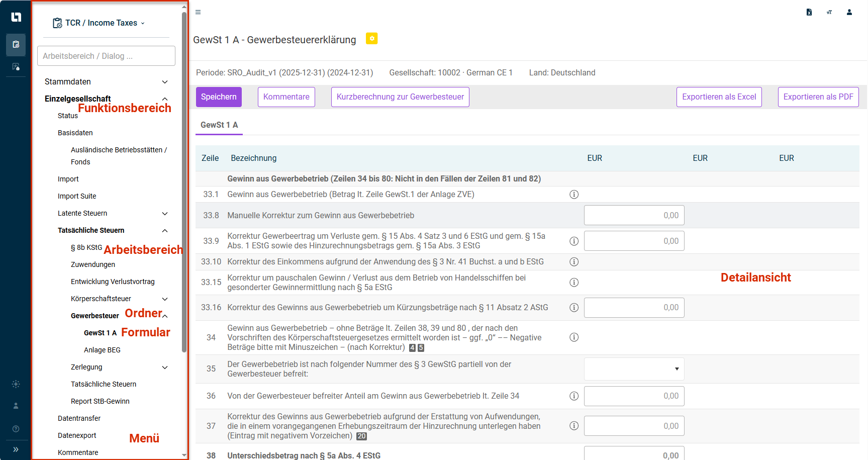This screenshot has width=868, height=460.
Task: Select the GewSt 1 A tab
Action: (219, 125)
